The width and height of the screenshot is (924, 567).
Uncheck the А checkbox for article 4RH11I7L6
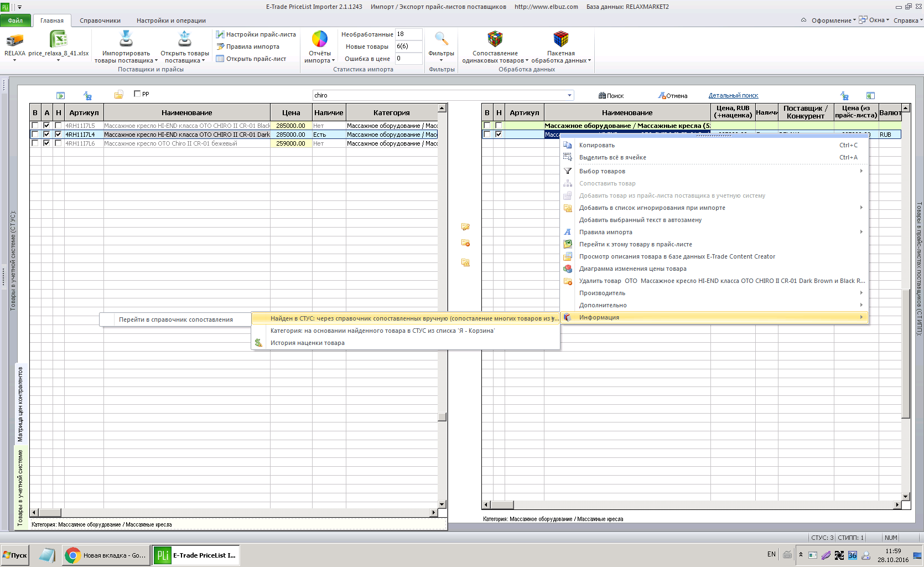[46, 143]
